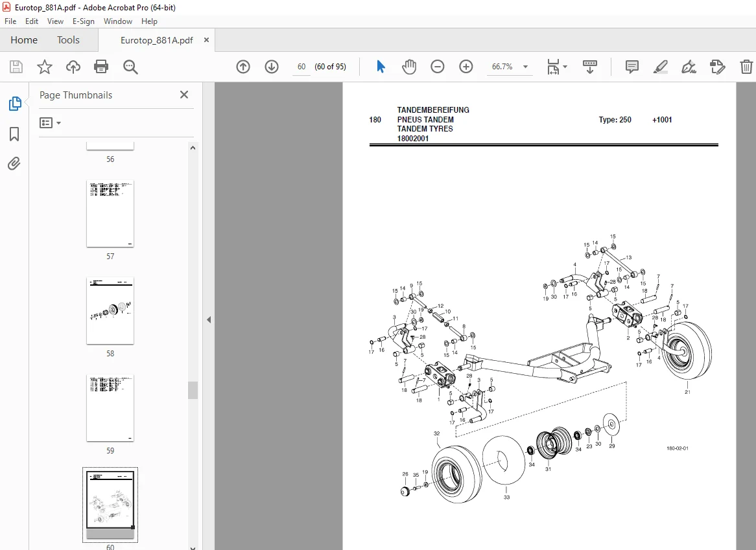Select page 60 thumbnail

(110, 505)
